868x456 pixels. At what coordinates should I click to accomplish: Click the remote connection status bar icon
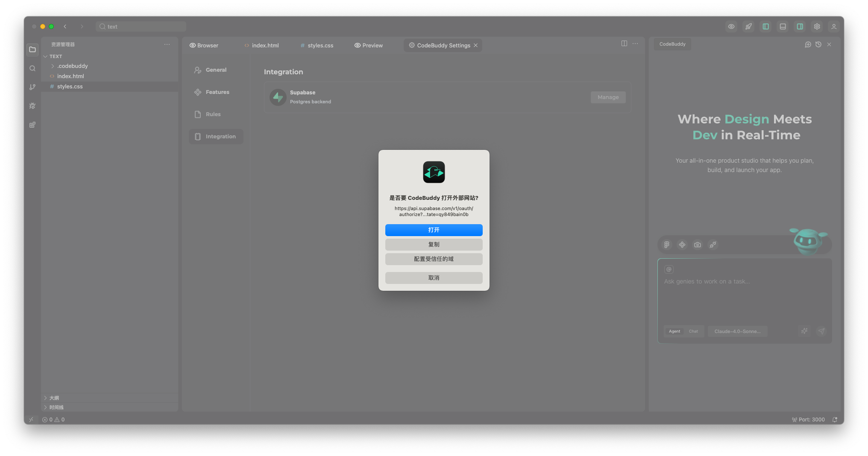(x=31, y=420)
